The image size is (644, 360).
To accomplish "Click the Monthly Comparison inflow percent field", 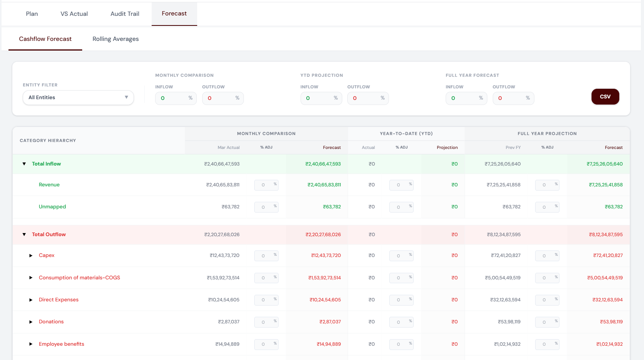I will coord(173,98).
